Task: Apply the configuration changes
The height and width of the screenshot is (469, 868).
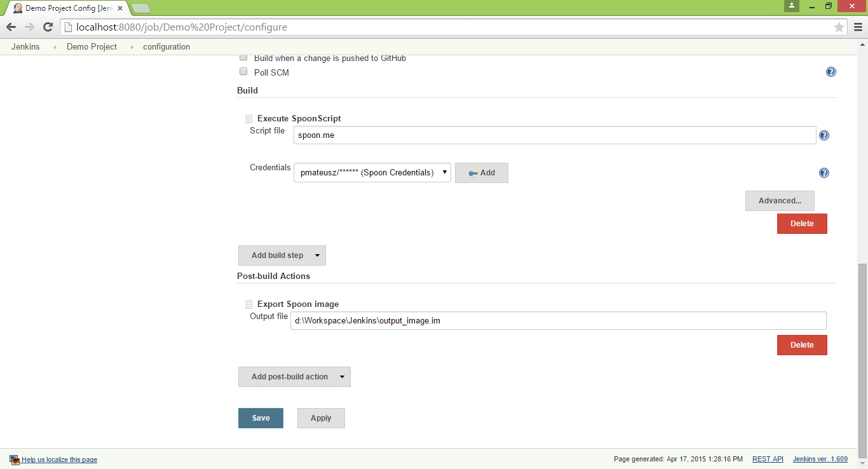Action: click(x=321, y=418)
